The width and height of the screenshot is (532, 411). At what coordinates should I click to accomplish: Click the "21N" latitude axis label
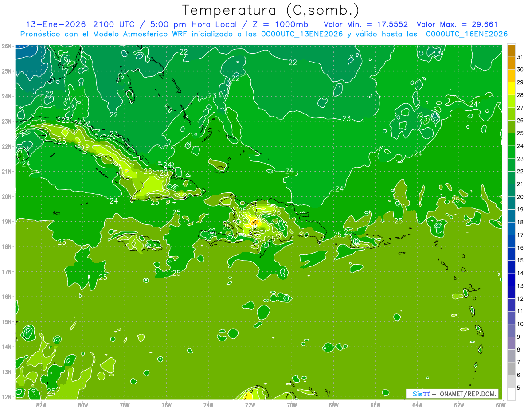[7, 171]
